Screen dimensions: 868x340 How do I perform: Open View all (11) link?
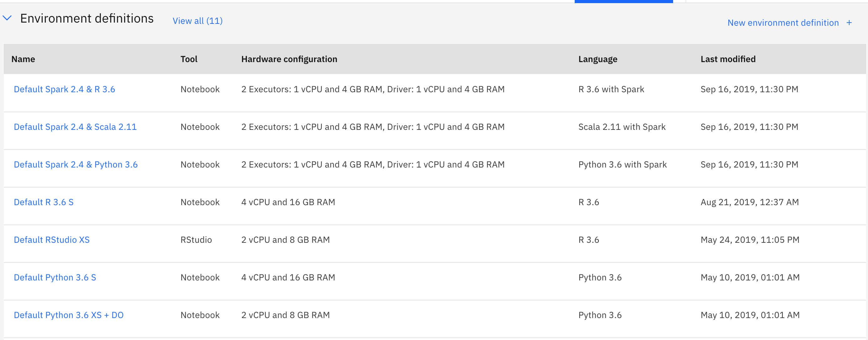(197, 21)
